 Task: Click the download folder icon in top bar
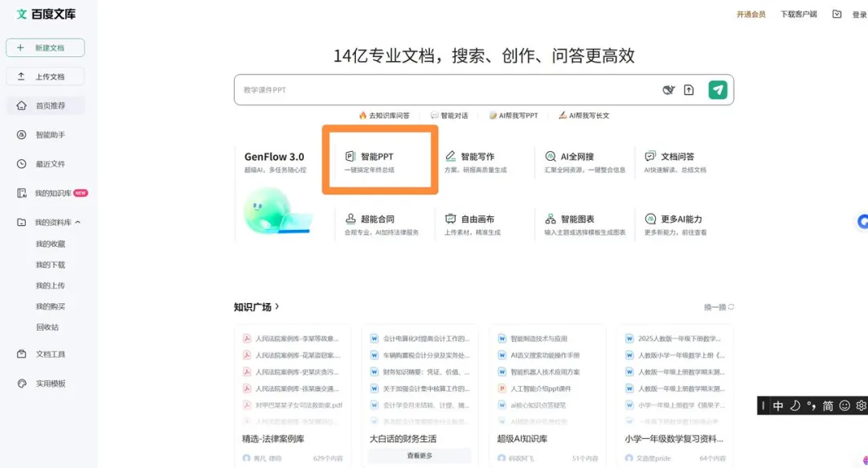pos(837,14)
